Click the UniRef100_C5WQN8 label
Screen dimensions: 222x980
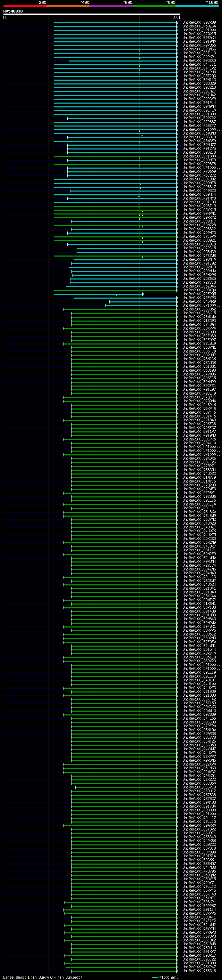click(x=199, y=133)
